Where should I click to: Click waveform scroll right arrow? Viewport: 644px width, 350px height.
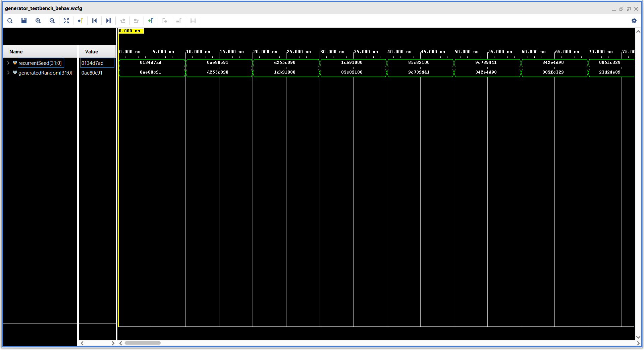point(638,343)
